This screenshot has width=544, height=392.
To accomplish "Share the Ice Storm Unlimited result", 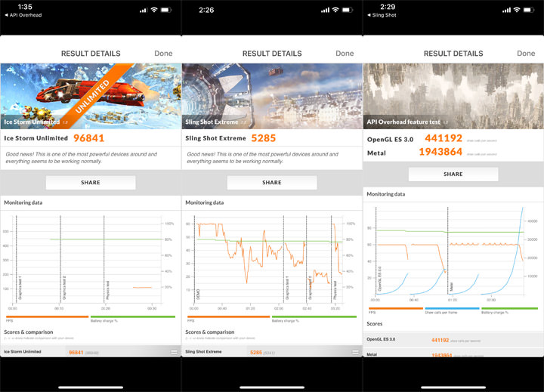I will click(91, 182).
